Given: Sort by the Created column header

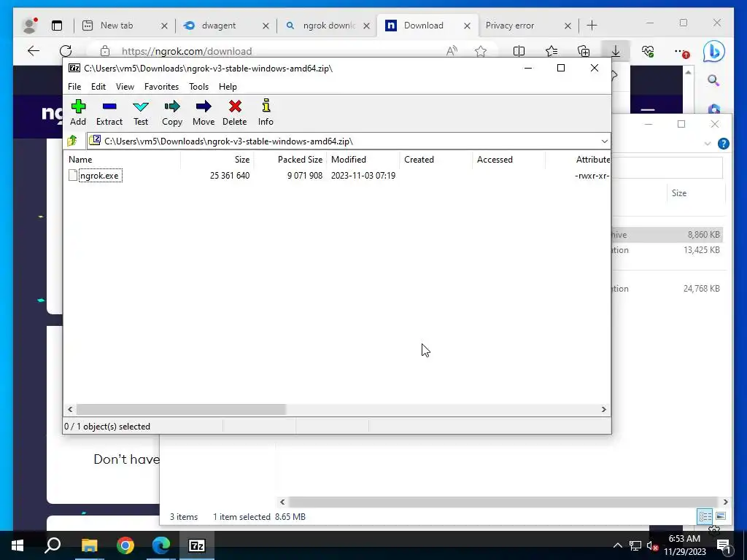Looking at the screenshot, I should coord(436,160).
